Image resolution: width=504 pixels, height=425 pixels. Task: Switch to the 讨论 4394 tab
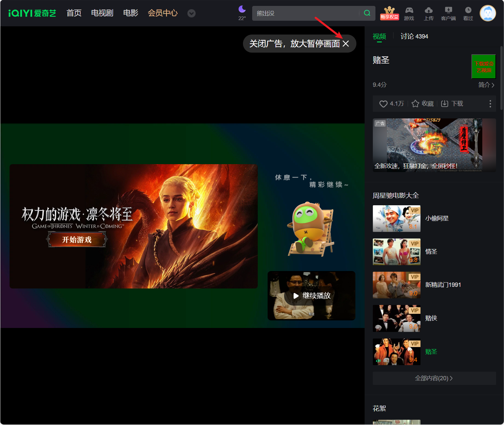[414, 36]
